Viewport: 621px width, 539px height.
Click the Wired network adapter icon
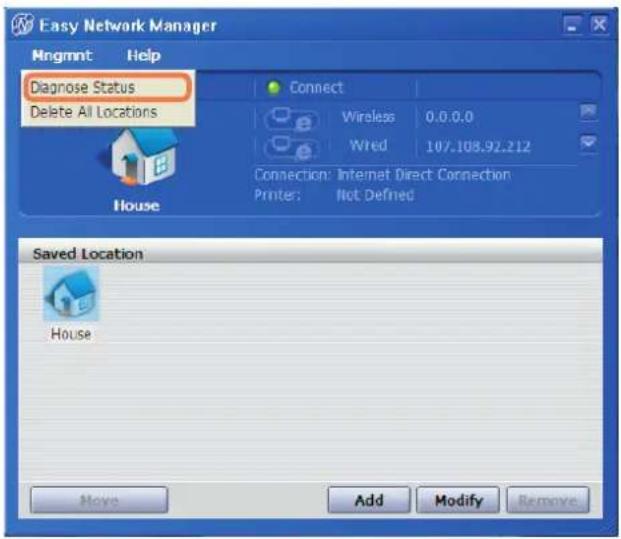click(292, 147)
